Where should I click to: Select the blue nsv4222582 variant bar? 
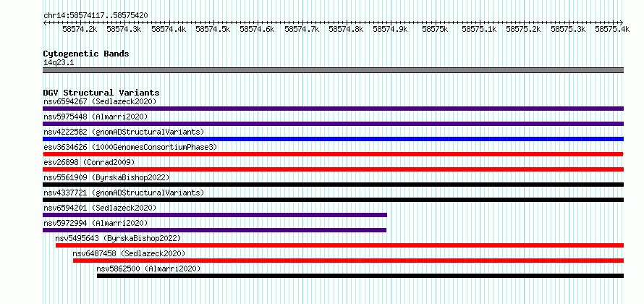click(333, 139)
